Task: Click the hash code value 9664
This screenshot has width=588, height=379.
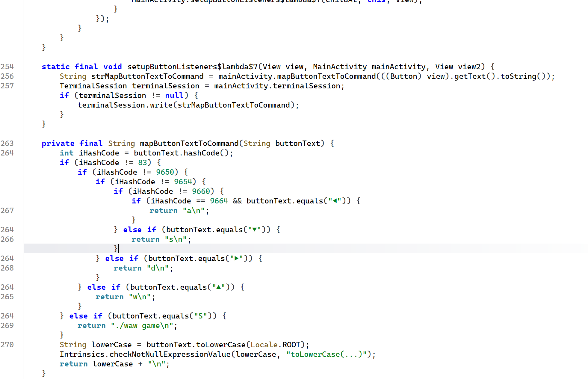Action: 219,201
